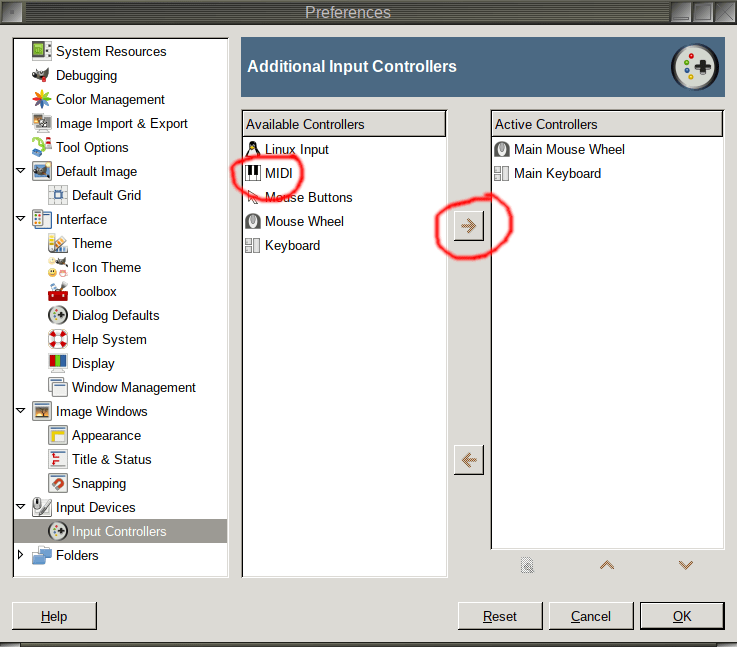Confirm preferences with OK
The height and width of the screenshot is (647, 737).
tap(682, 616)
